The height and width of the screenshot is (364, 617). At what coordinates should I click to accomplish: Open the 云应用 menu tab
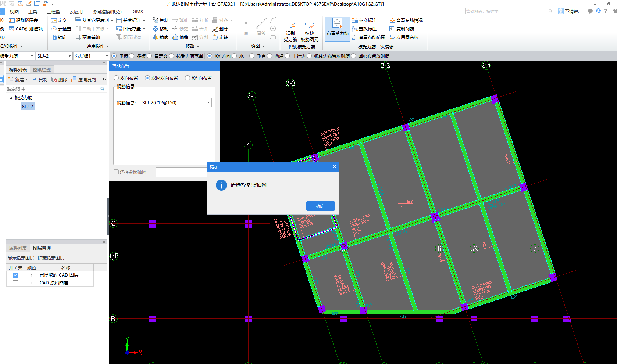(76, 11)
